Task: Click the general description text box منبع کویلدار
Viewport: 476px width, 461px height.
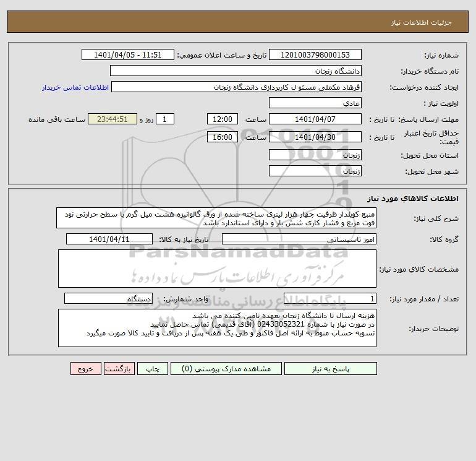Action: coord(216,218)
